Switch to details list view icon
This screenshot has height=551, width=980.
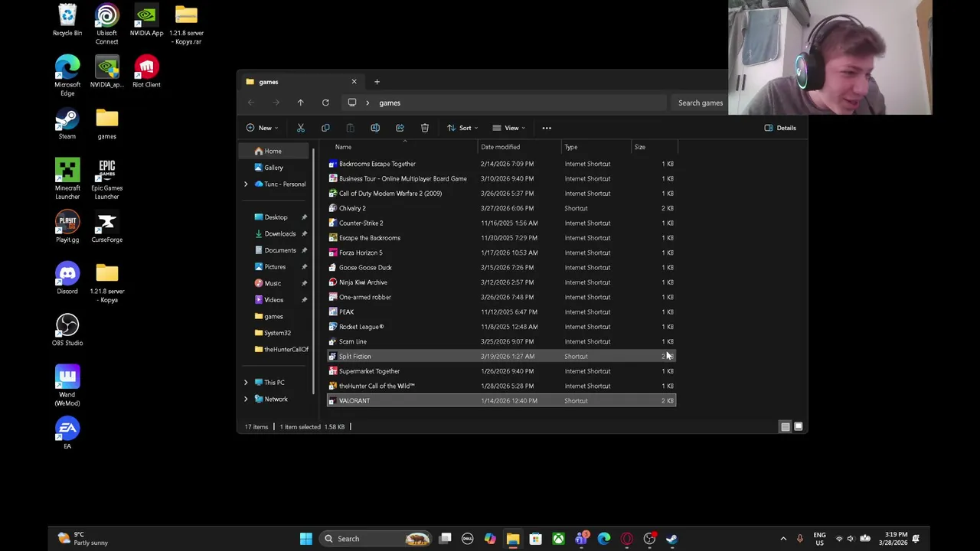[785, 426]
